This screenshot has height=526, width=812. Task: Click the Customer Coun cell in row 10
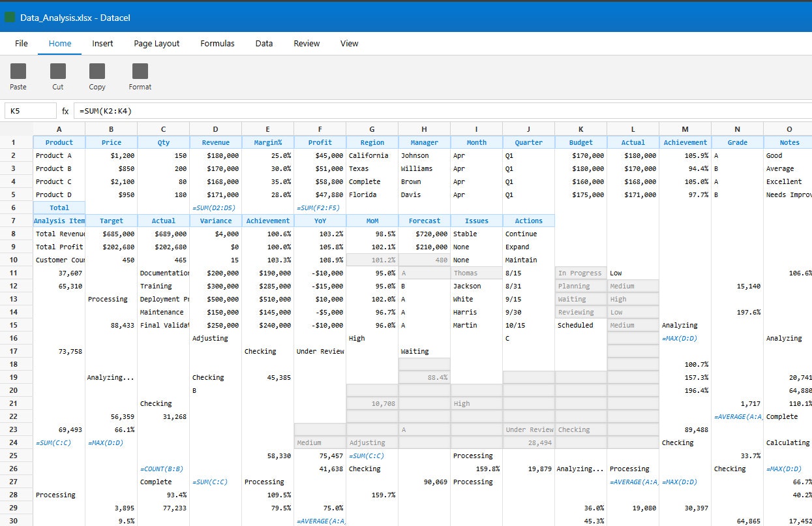59,260
